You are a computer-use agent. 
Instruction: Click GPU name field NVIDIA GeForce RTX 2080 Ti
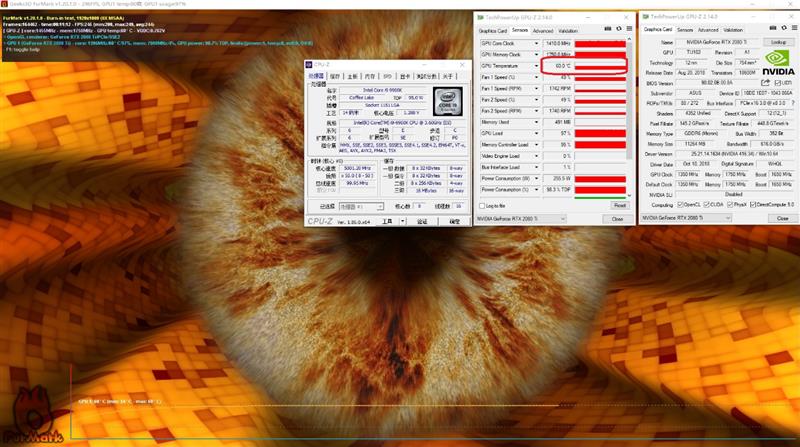[x=717, y=42]
